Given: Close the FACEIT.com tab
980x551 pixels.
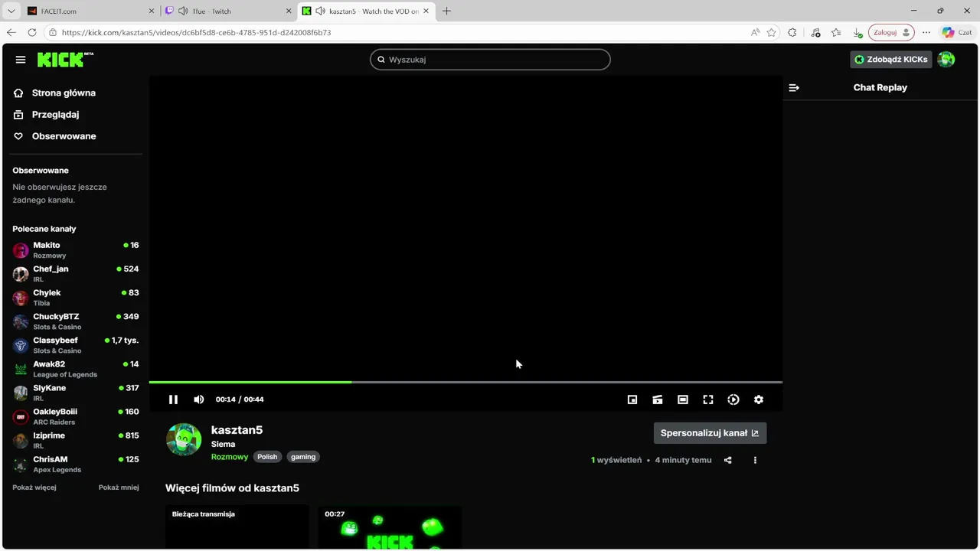Looking at the screenshot, I should coord(151,11).
